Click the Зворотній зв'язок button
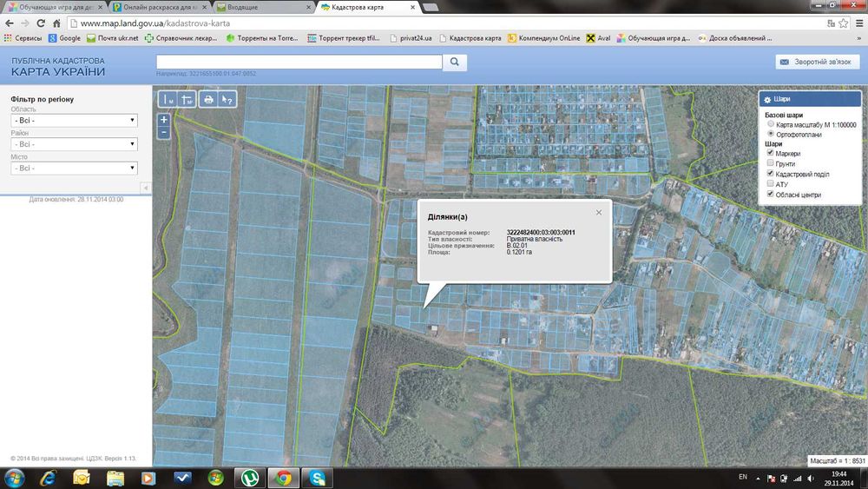The image size is (868, 489). point(816,63)
